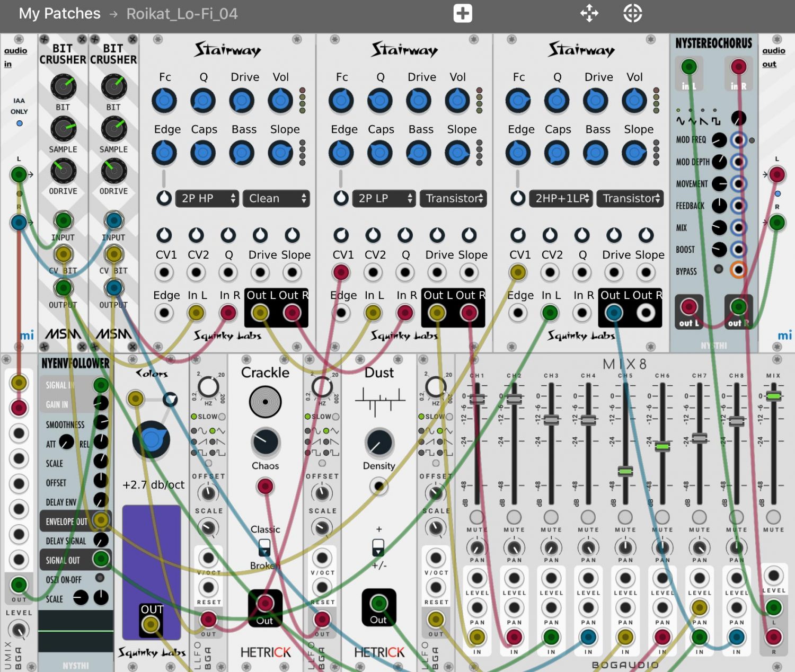Adjust Mix8 CH5 level fader
This screenshot has height=672, width=795.
625,471
